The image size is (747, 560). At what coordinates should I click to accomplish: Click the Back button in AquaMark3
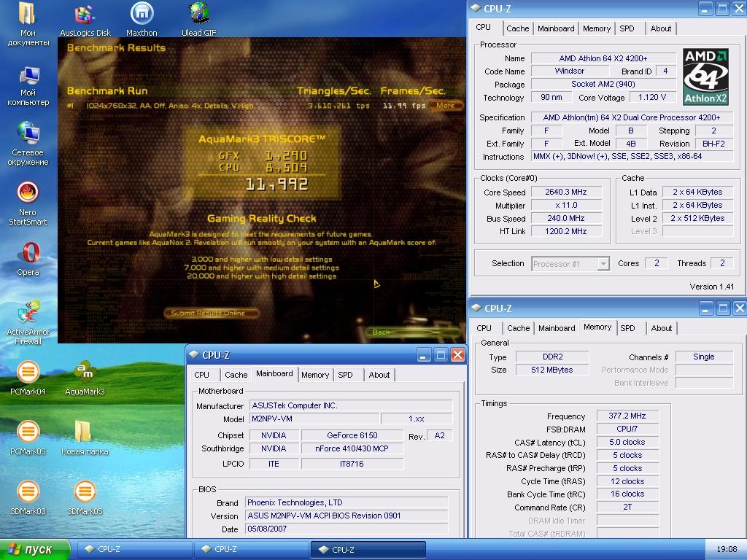pyautogui.click(x=414, y=332)
